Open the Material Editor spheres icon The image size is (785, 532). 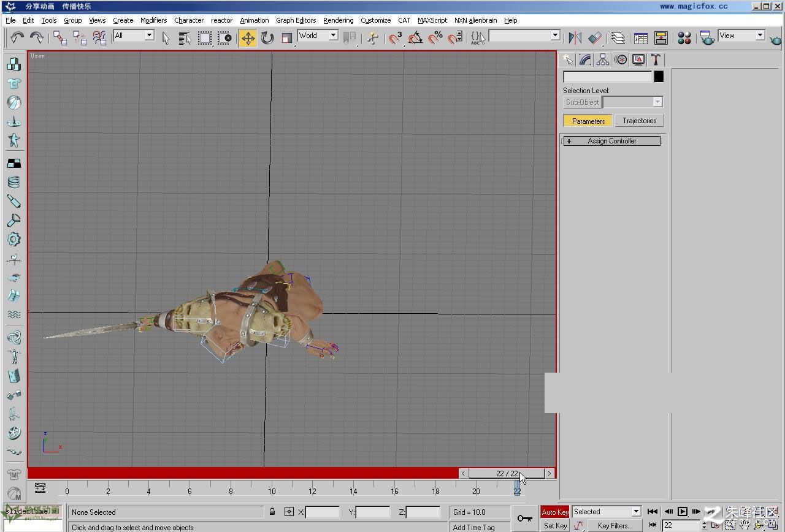click(684, 38)
